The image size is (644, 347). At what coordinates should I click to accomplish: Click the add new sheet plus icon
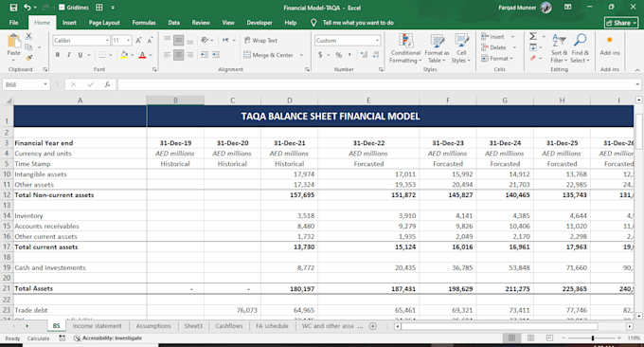tap(372, 326)
